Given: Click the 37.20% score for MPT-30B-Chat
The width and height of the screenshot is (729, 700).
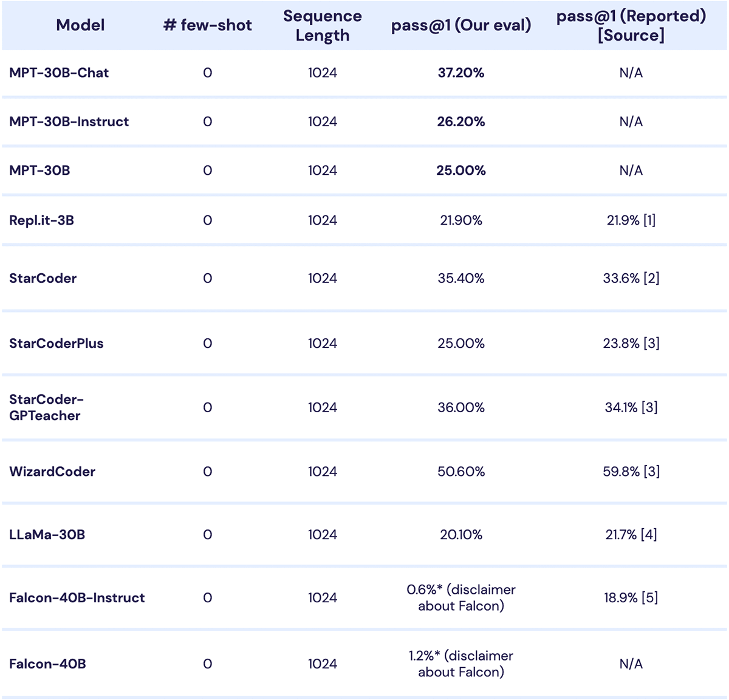Looking at the screenshot, I should coord(461,73).
